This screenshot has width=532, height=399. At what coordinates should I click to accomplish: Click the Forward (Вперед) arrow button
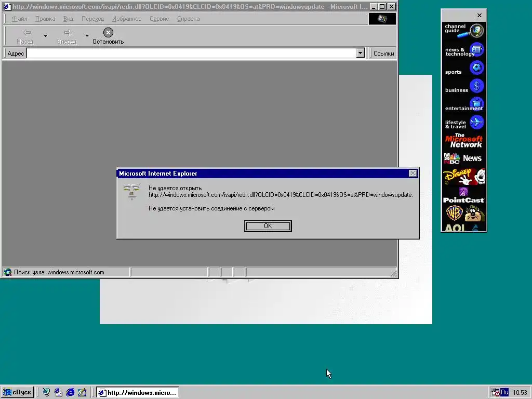pos(67,36)
